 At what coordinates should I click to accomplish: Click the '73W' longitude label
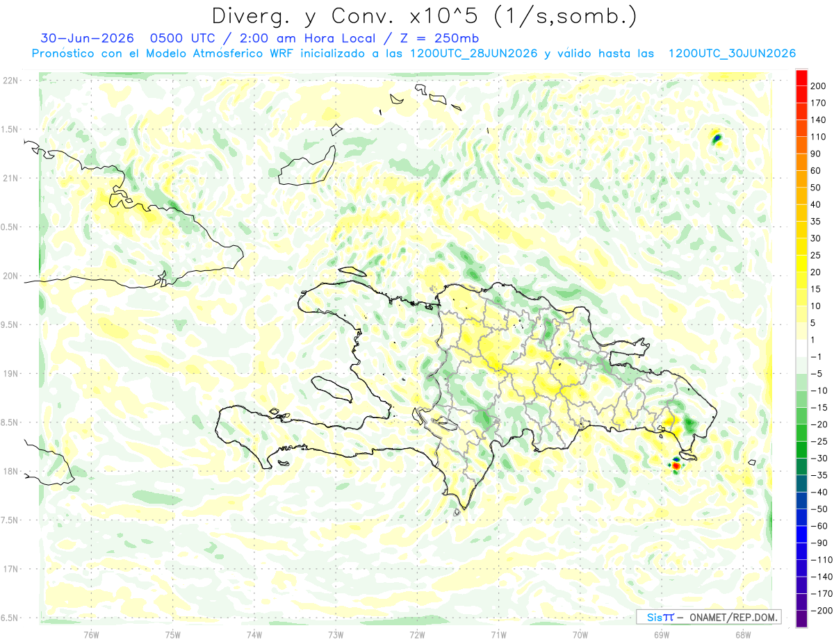[336, 635]
